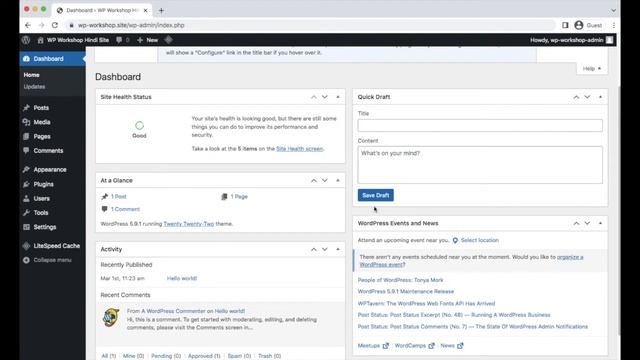Image resolution: width=640 pixels, height=360 pixels.
Task: Click the browser forward arrow
Action: point(41,25)
